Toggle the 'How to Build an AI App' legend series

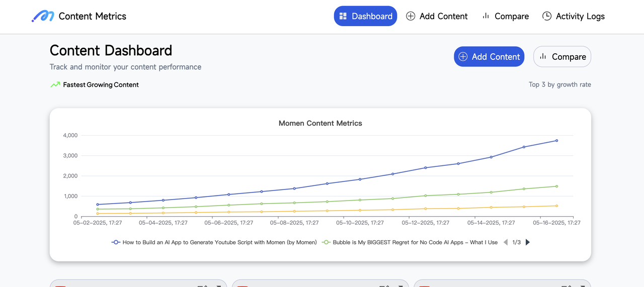coord(214,242)
